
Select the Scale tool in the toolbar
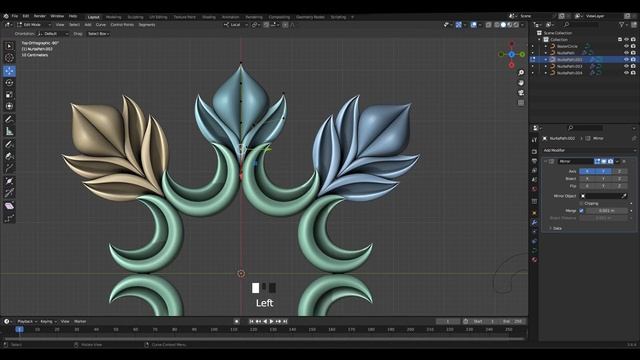9,95
